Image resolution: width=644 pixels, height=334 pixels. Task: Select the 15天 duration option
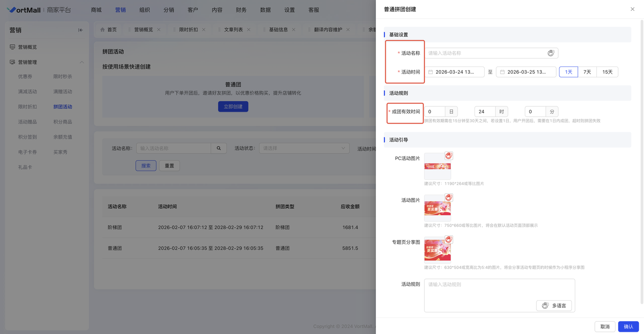click(x=607, y=72)
